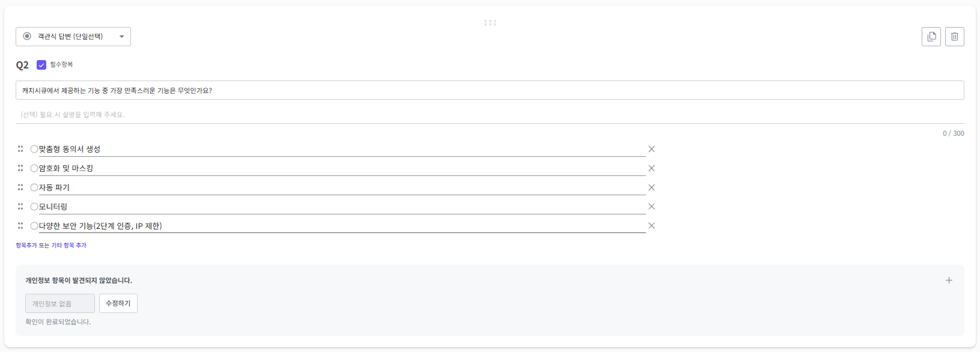The image size is (980, 352).
Task: Grab the drag handle at card top center
Action: coord(490,23)
